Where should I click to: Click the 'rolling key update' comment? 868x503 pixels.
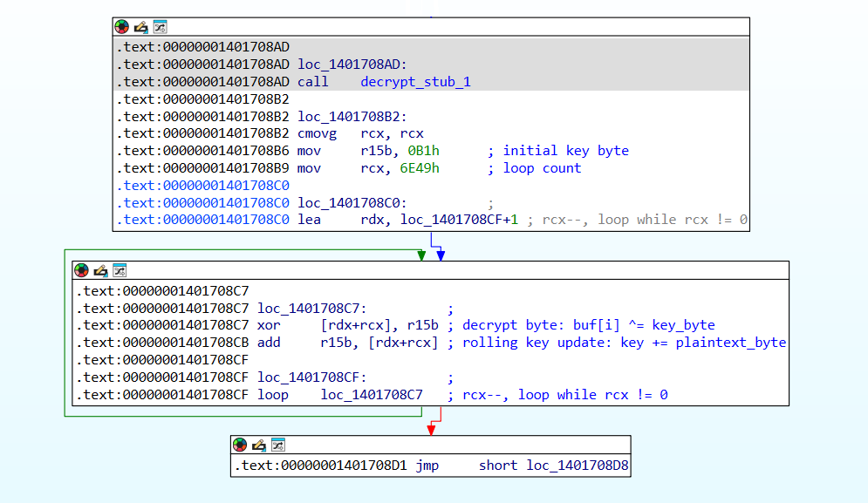click(x=617, y=343)
